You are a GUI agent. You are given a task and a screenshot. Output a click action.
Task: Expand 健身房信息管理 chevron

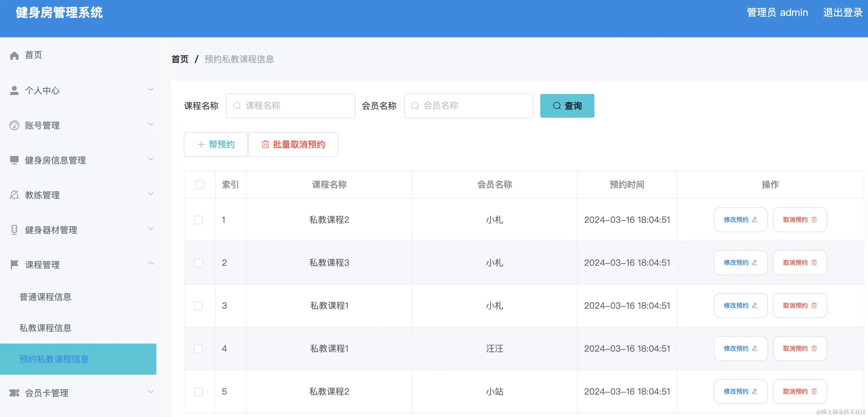point(150,159)
